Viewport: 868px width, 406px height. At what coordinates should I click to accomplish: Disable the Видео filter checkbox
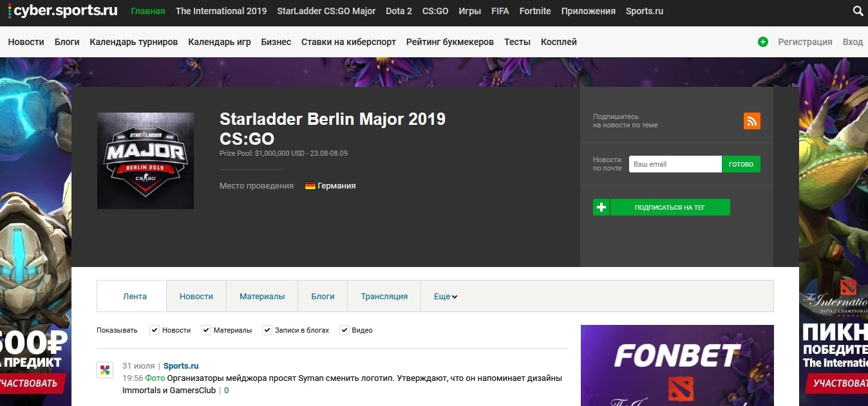pos(344,330)
